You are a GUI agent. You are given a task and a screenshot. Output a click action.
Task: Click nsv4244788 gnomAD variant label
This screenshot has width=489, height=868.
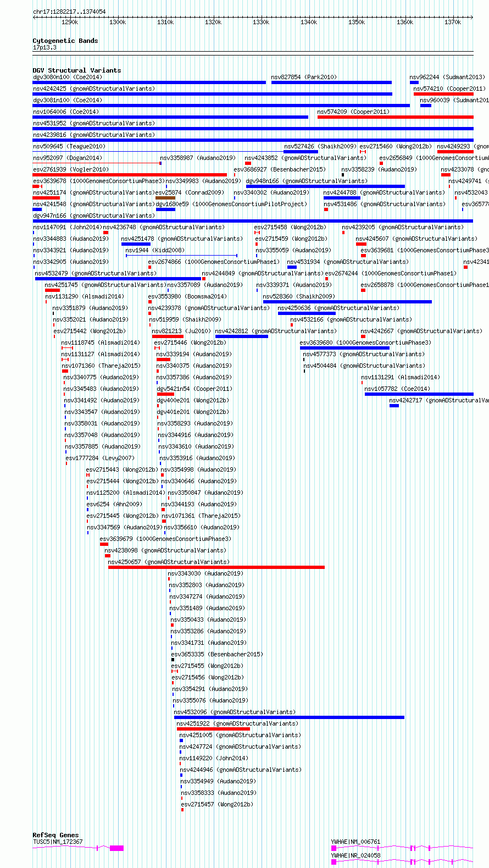point(385,192)
